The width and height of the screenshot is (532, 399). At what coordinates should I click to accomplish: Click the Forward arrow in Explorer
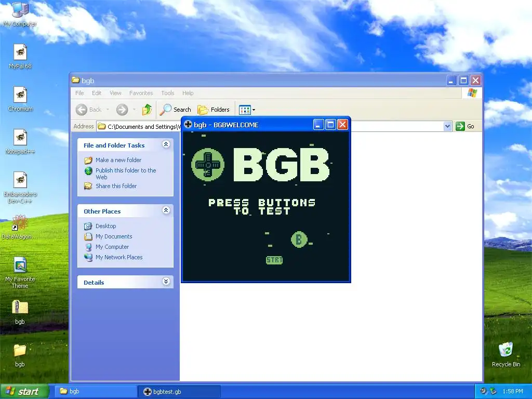(122, 110)
